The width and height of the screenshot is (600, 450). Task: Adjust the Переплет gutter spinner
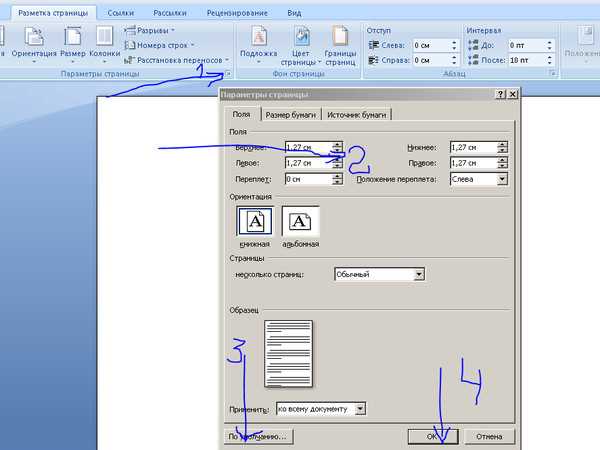click(x=337, y=179)
